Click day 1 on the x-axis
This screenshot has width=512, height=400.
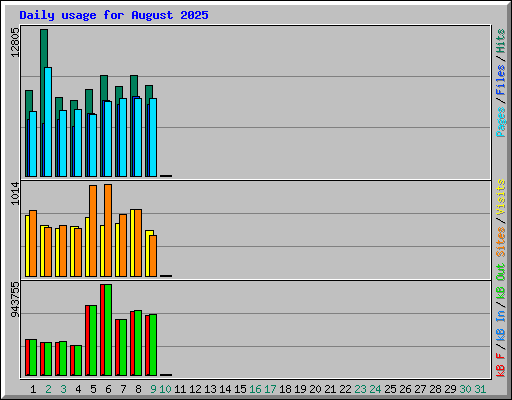tap(33, 389)
